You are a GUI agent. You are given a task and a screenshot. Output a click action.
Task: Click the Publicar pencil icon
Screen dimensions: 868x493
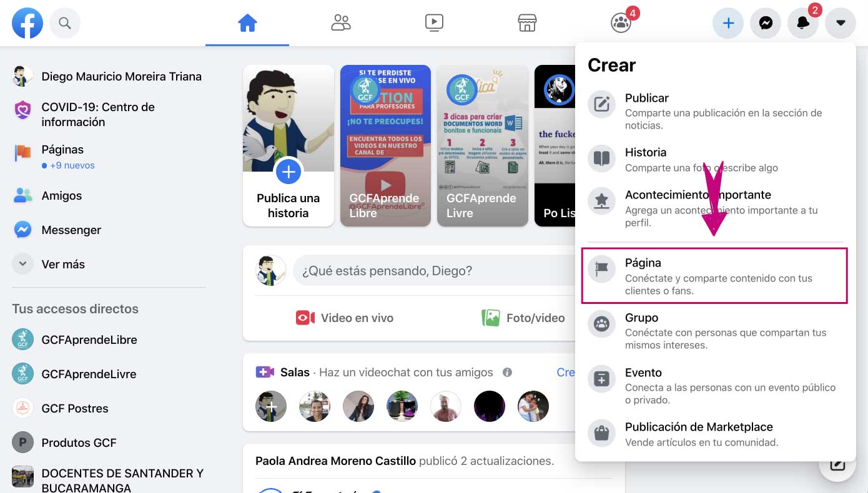click(x=602, y=104)
